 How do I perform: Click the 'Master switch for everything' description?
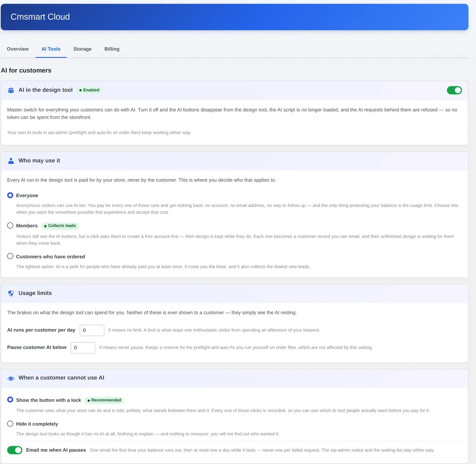click(232, 114)
